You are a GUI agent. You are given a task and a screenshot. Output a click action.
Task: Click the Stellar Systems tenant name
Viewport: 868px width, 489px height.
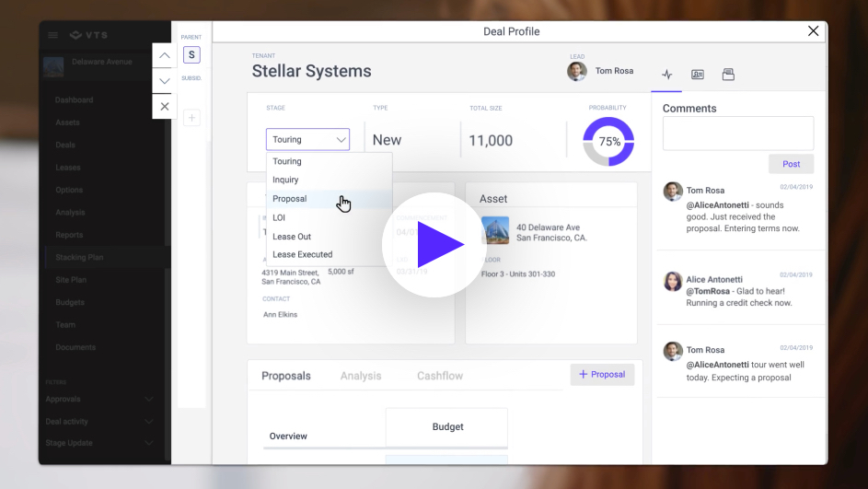coord(312,72)
